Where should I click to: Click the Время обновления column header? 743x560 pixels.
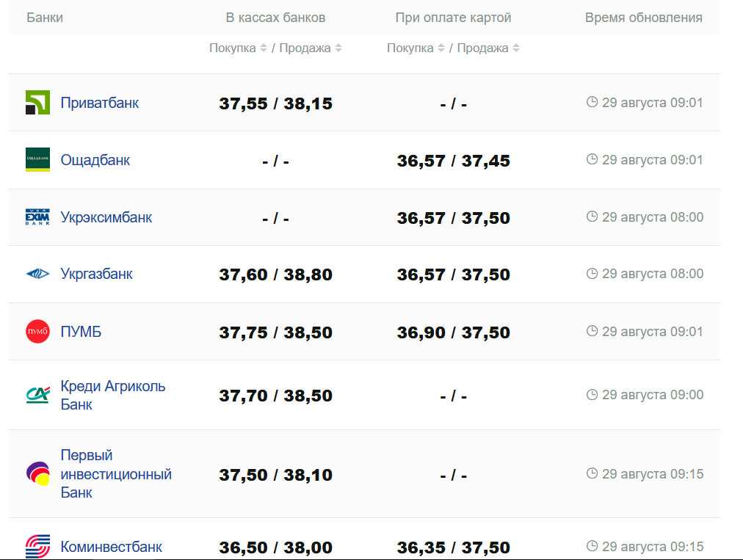pos(643,18)
